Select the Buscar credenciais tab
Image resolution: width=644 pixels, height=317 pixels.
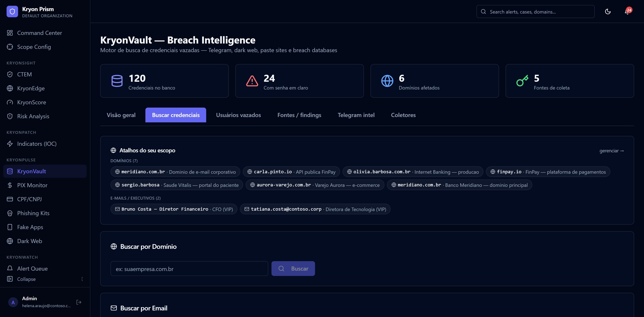point(176,115)
